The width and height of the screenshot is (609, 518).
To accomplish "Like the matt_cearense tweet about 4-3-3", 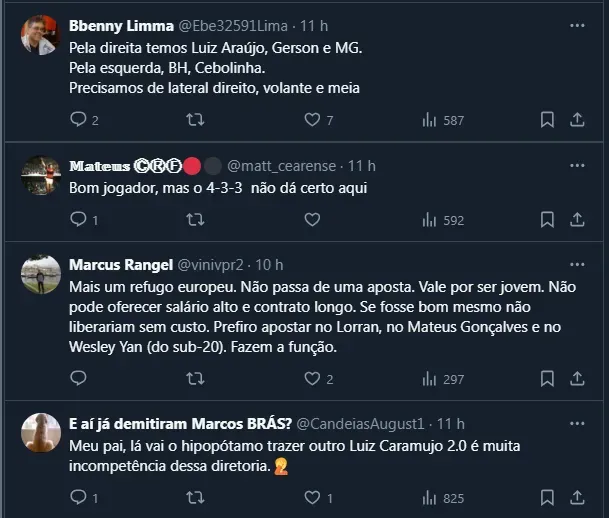I will (311, 220).
